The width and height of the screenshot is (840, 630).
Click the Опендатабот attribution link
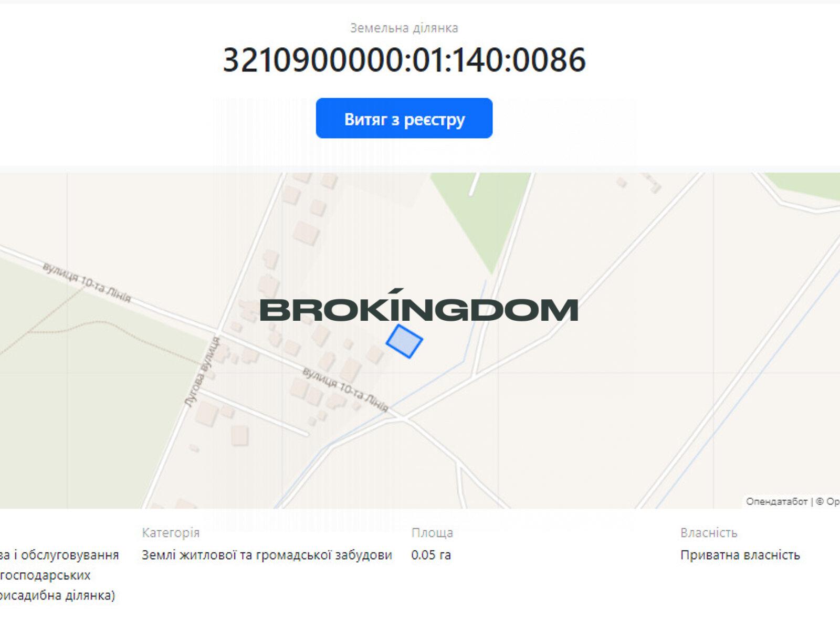point(776,501)
